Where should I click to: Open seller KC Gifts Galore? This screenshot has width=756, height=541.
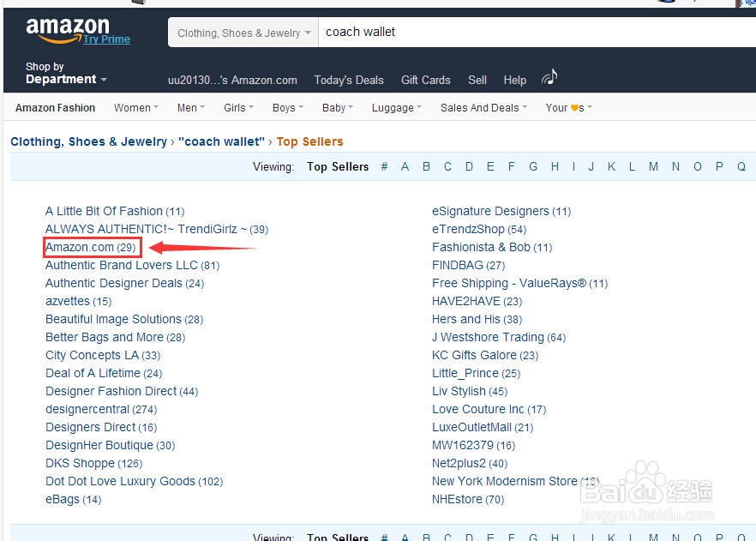click(485, 355)
